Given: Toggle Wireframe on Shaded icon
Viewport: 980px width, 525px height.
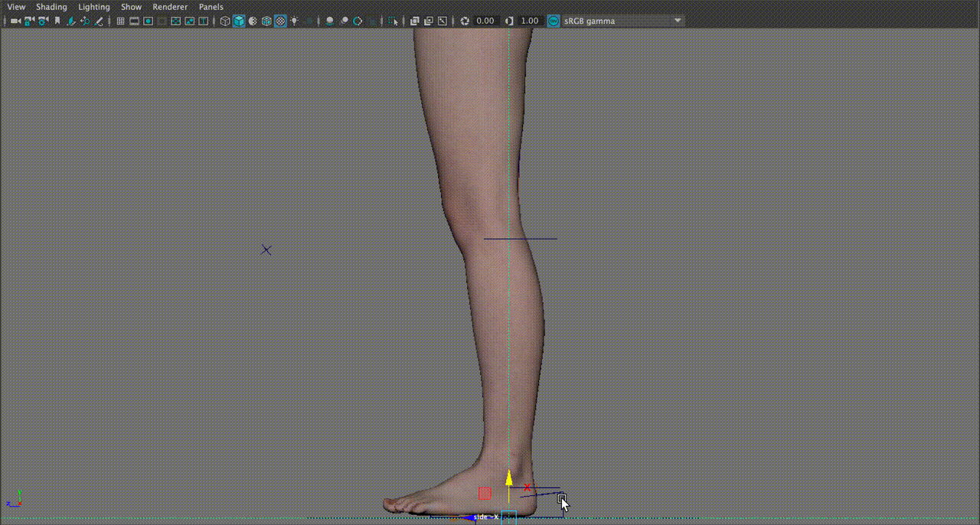Looking at the screenshot, I should click(280, 21).
